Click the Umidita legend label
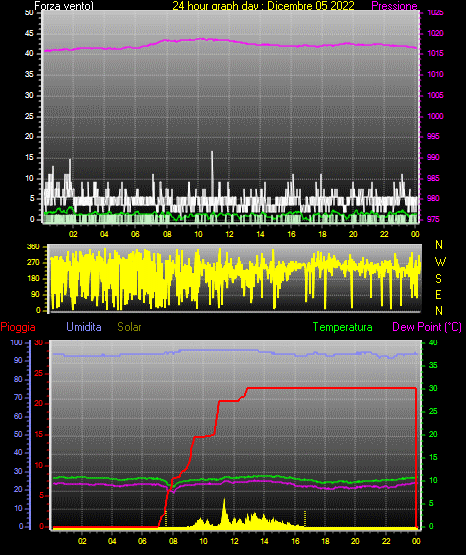The width and height of the screenshot is (466, 555). [x=84, y=327]
